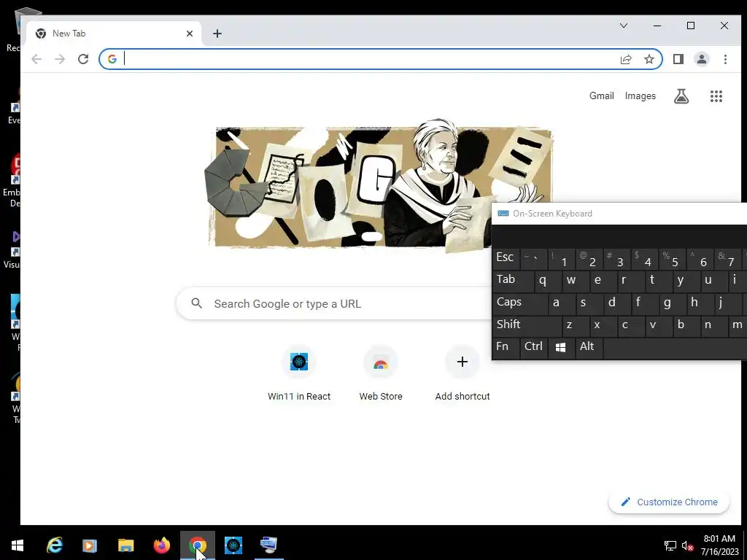Viewport: 747px width, 560px height.
Task: Open the clock showing 8:01 AM
Action: [x=720, y=545]
